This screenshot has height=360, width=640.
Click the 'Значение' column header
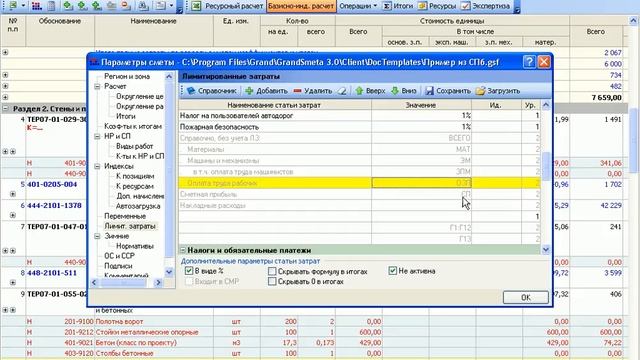(421, 105)
